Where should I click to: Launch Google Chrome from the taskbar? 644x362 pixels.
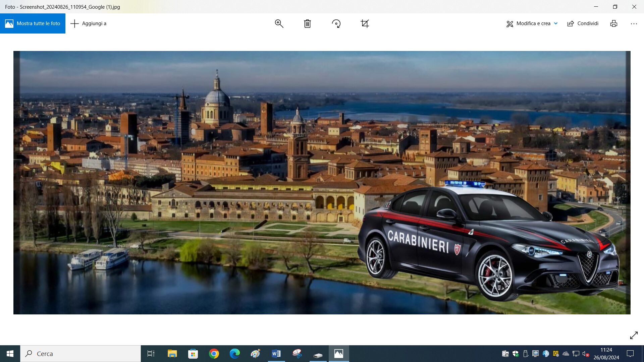[x=214, y=354]
